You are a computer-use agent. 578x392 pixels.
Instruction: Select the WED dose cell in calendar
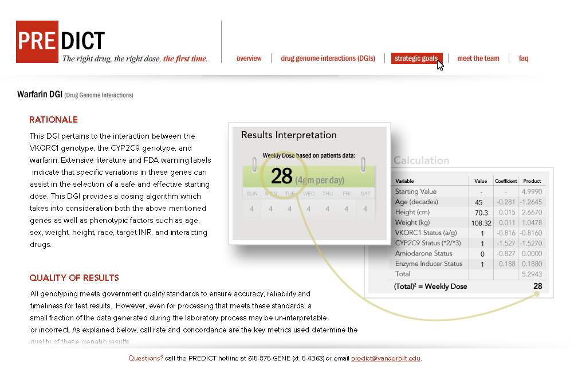point(309,209)
